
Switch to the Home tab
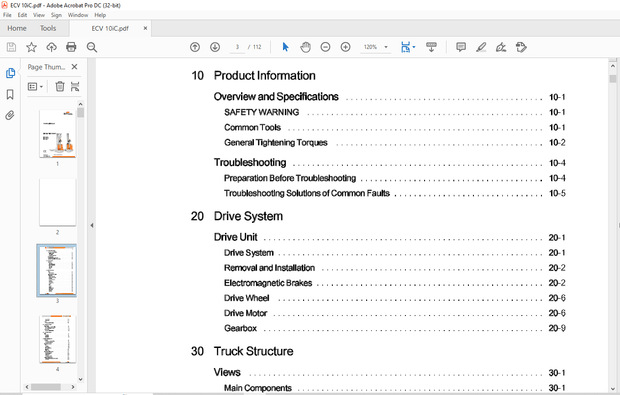point(17,28)
